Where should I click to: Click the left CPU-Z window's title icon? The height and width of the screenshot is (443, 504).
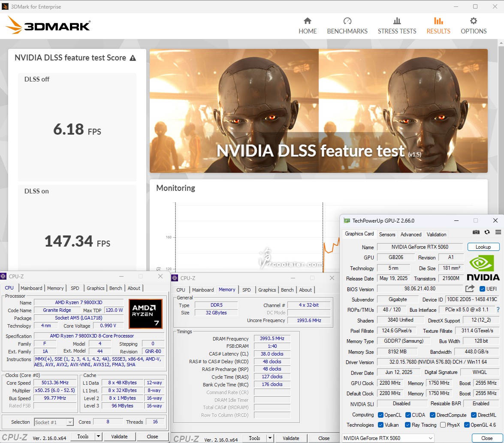pos(3,276)
